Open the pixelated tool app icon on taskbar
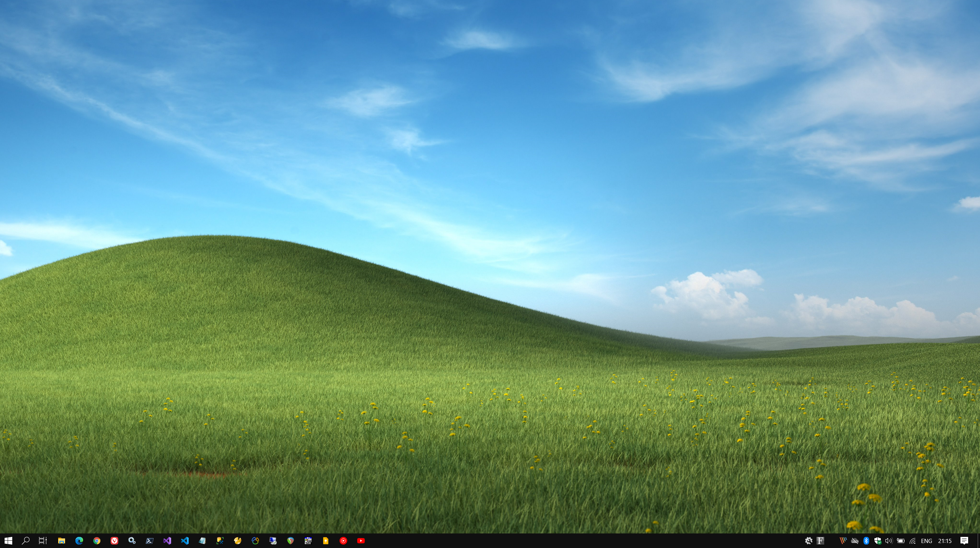The height and width of the screenshot is (548, 980). [x=308, y=541]
